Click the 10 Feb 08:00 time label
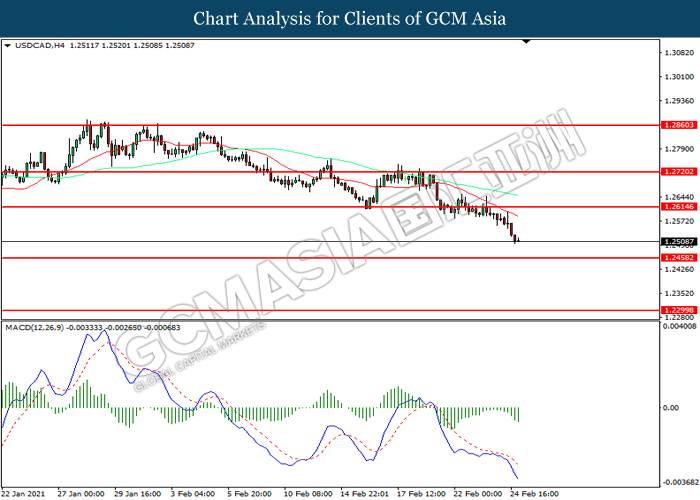The width and height of the screenshot is (700, 500). (308, 494)
